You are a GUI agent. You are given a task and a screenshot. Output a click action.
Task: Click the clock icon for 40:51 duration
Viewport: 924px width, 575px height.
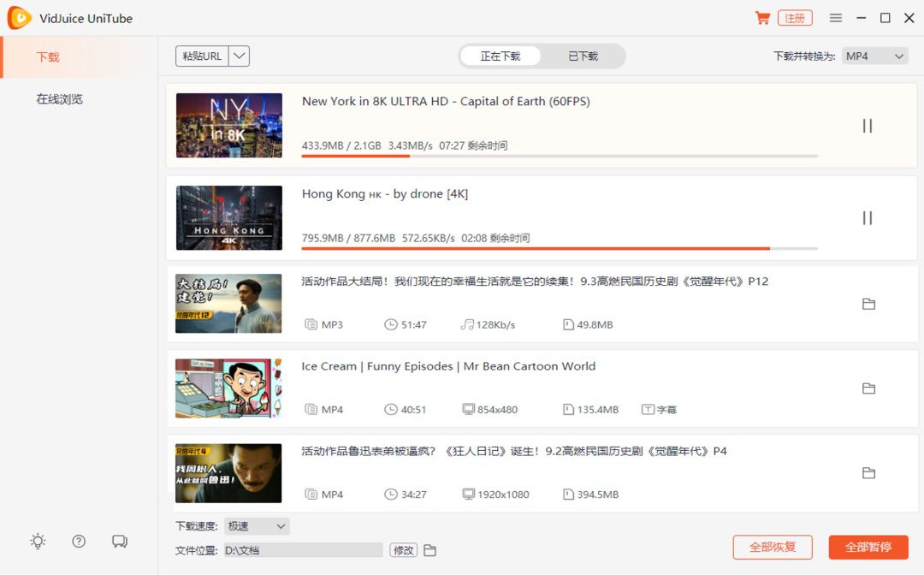(x=391, y=410)
